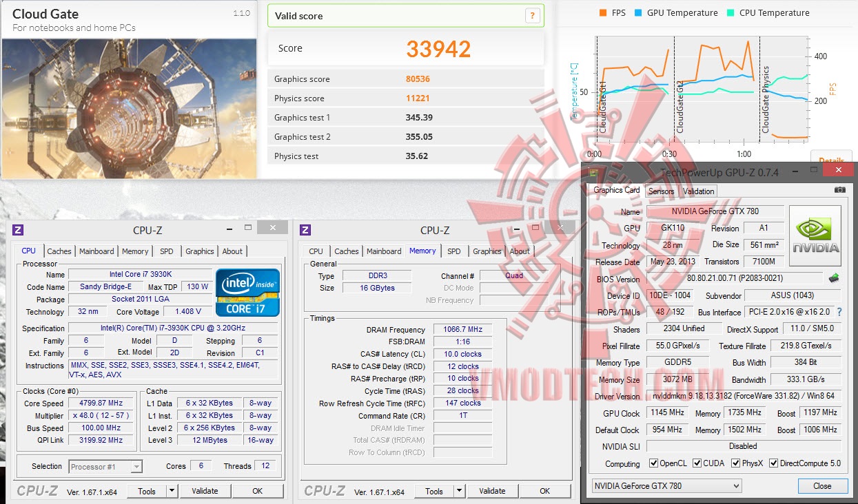
Task: Click the GPU Temperature blue legend marker
Action: 638,12
